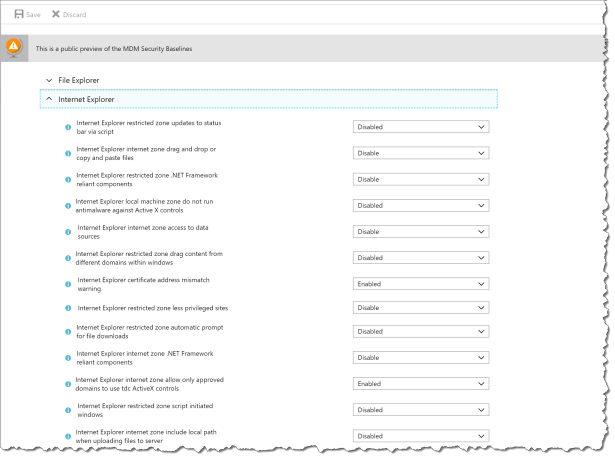This screenshot has width=615, height=458.
Task: Click 'include local path when uploading files to server' label
Action: click(146, 436)
